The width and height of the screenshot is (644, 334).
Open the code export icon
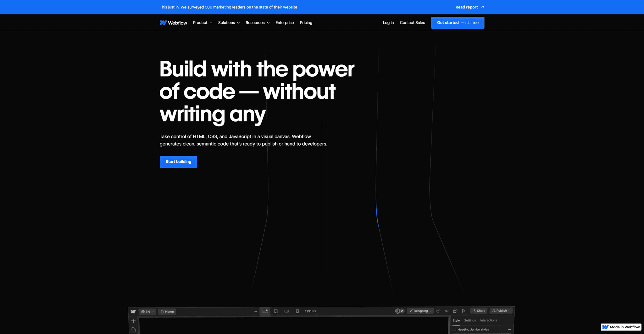click(447, 311)
